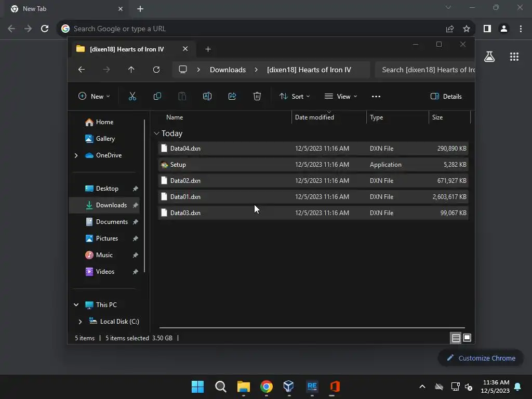
Task: Click the Rename icon in the Explorer toolbar
Action: click(x=207, y=96)
